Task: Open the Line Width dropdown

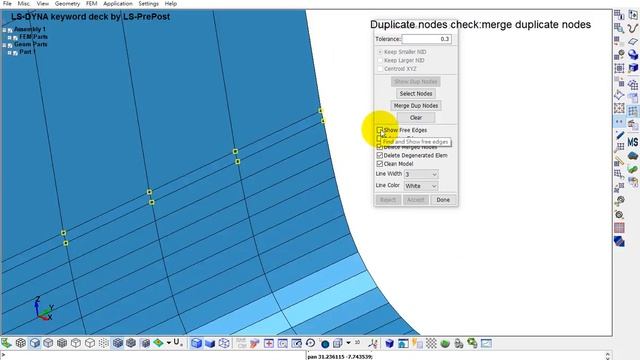Action: [x=421, y=174]
